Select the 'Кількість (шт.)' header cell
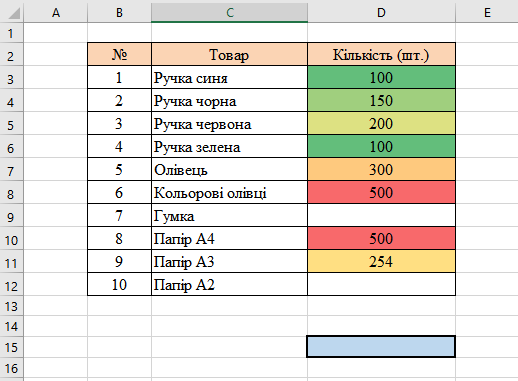 [381, 54]
